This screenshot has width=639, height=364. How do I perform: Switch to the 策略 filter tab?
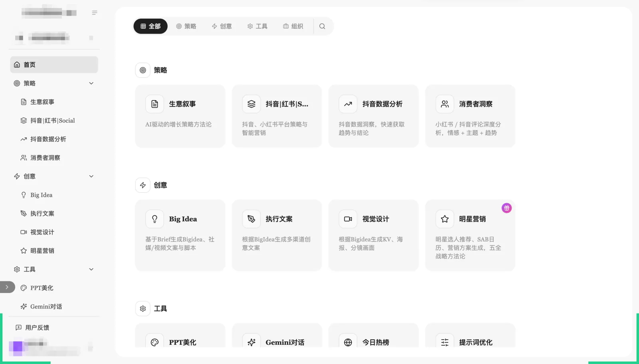coord(186,26)
